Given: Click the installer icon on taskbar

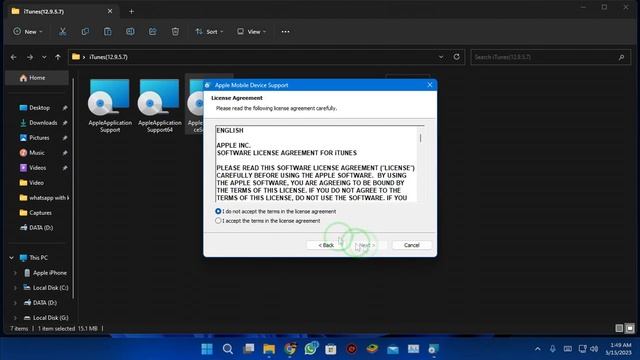Looking at the screenshot, I should [x=433, y=349].
